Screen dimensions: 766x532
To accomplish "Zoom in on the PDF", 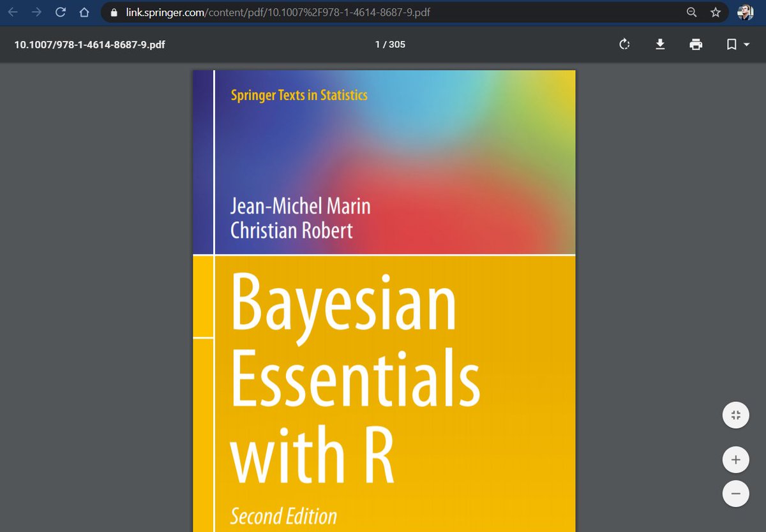I will 735,459.
